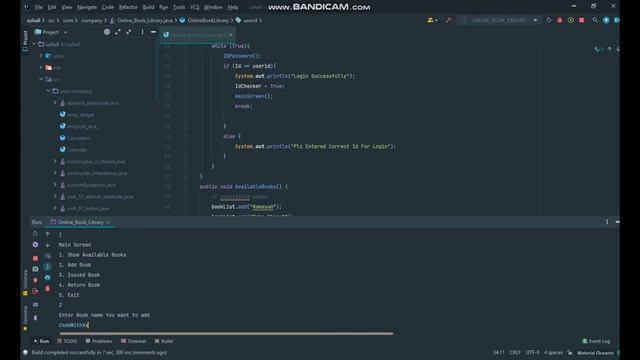
Task: Open Project panel options three-dot menu
Action: tap(142, 32)
